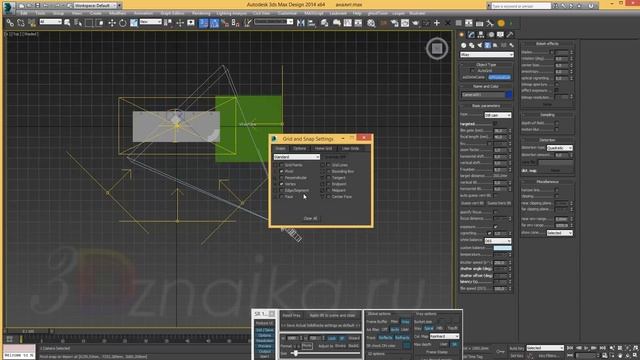Toggle Angle Snap on the main toolbar
Image resolution: width=640 pixels, height=360 pixels.
(214, 23)
